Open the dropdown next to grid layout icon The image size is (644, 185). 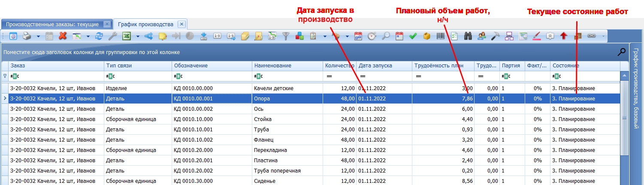(88, 36)
